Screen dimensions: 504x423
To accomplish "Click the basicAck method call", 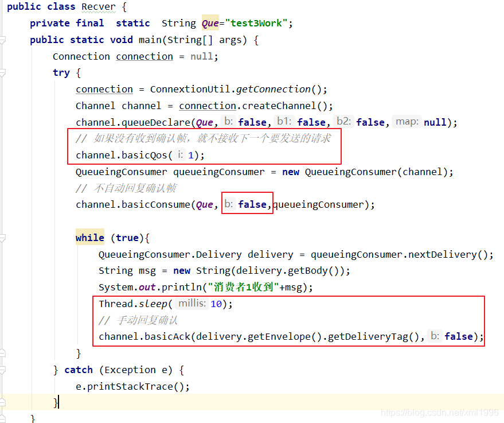I will click(x=167, y=337).
